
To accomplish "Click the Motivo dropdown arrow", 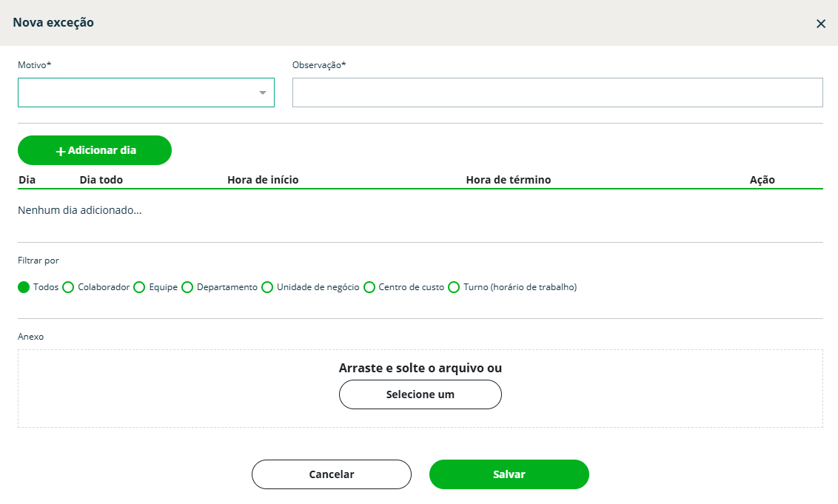I will pyautogui.click(x=262, y=93).
